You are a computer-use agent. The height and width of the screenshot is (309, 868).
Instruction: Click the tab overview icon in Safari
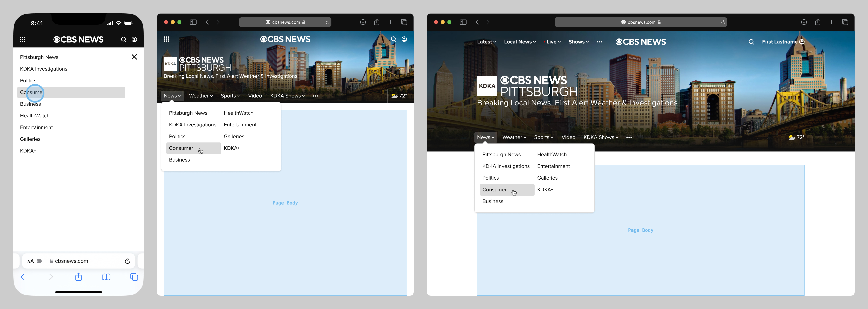(x=404, y=22)
